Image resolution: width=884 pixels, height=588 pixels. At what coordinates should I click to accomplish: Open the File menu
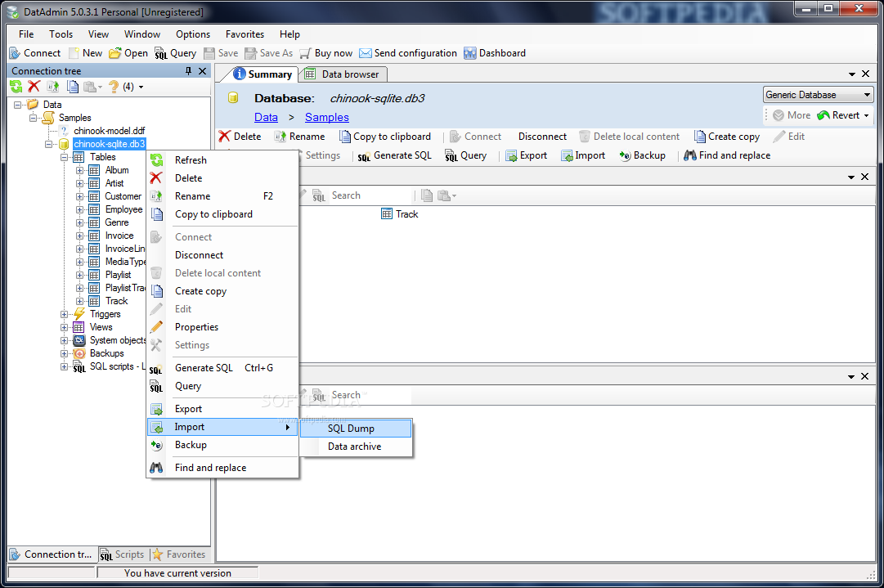pyautogui.click(x=26, y=34)
